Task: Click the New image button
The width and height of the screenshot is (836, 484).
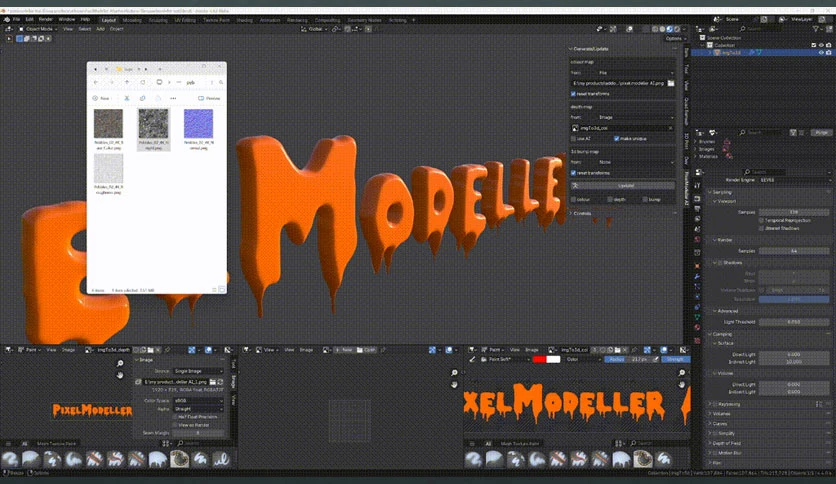Action: tap(344, 350)
